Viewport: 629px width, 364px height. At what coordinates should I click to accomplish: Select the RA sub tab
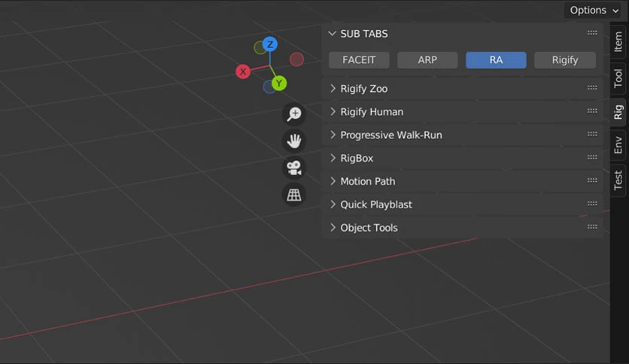click(496, 60)
